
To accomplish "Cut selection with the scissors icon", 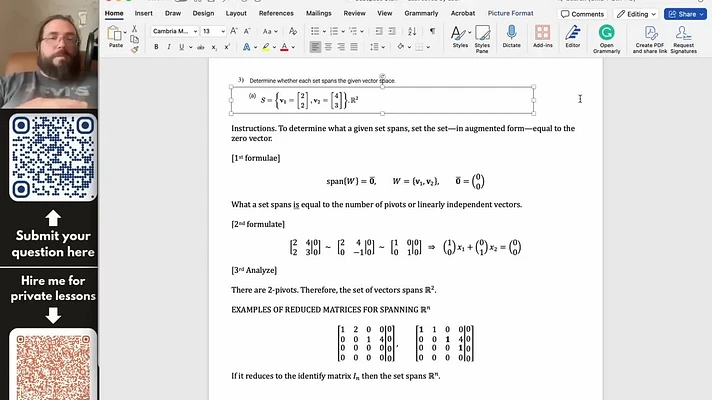I will 134,29.
